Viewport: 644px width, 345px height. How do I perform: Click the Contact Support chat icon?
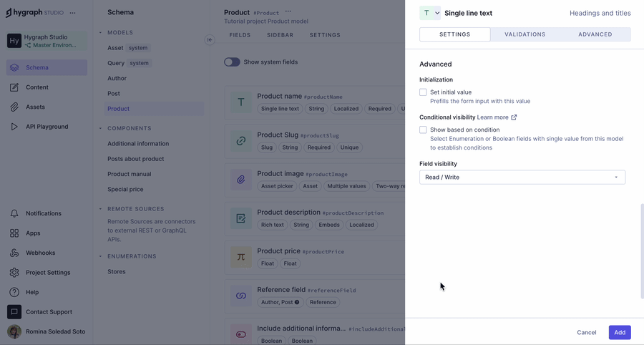coord(14,312)
